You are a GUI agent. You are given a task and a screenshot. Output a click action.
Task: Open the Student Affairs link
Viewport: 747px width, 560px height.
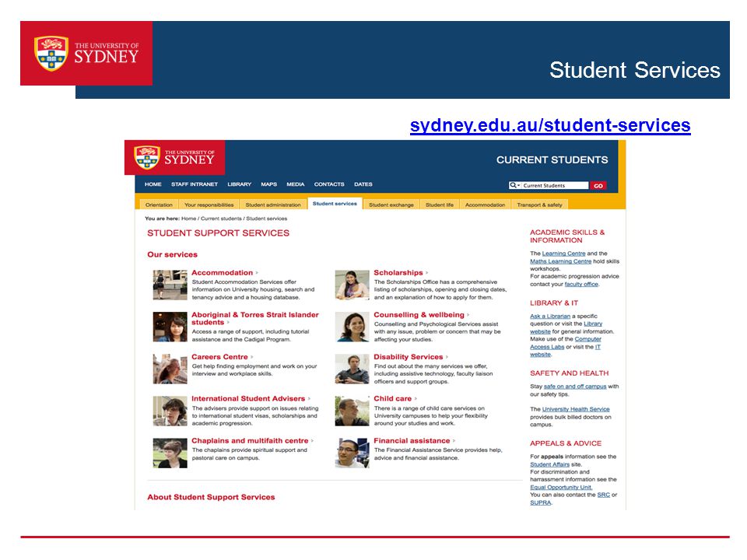[550, 465]
